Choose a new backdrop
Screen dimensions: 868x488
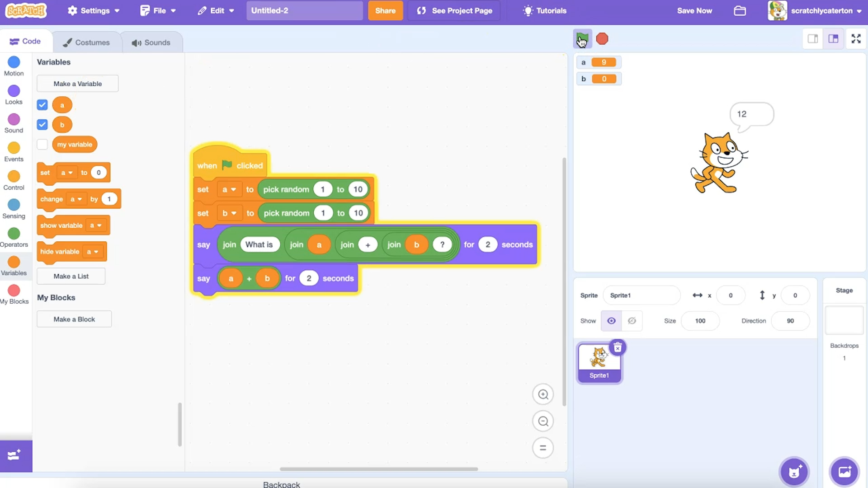844,472
